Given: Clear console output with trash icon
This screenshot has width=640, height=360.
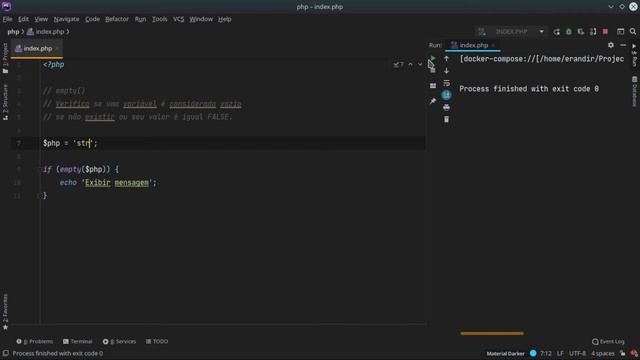Looking at the screenshot, I should point(446,119).
